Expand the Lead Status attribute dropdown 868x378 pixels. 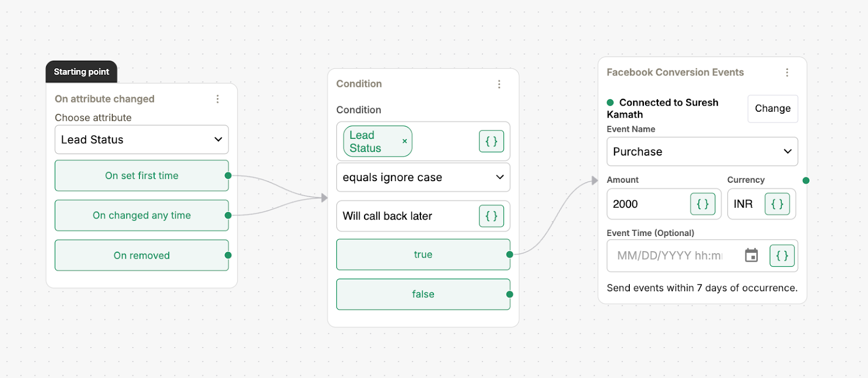142,140
